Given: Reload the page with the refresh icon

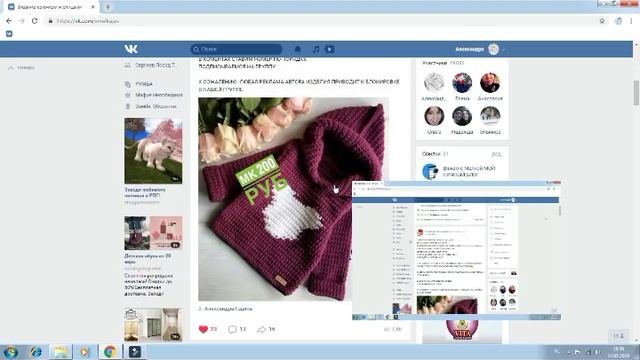Looking at the screenshot, I should pyautogui.click(x=34, y=21).
